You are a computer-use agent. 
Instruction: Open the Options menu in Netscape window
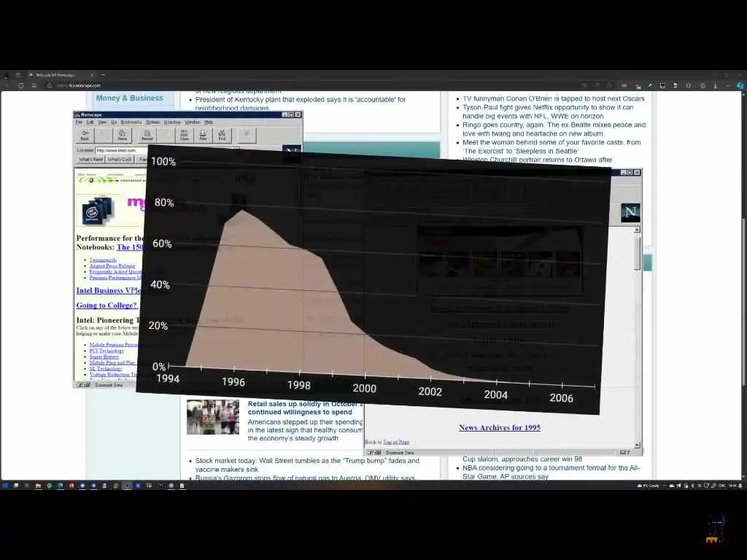[x=153, y=122]
